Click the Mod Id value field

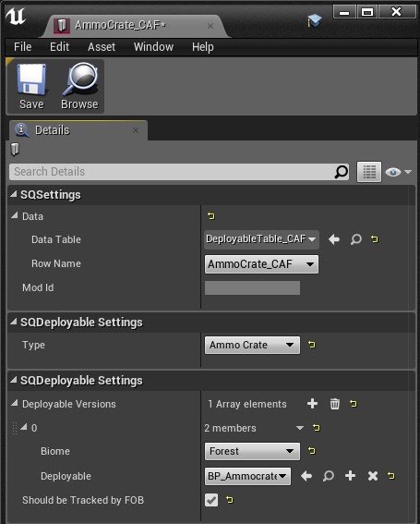click(x=252, y=287)
